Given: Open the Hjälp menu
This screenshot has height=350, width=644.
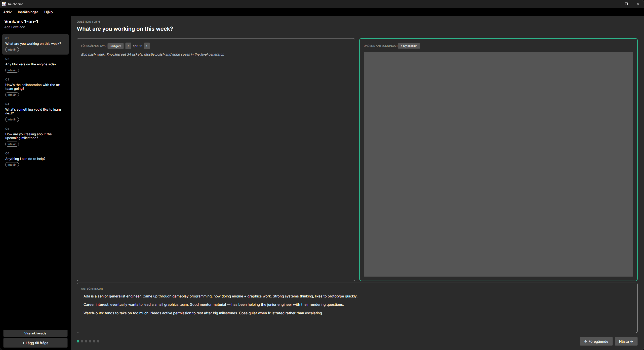Looking at the screenshot, I should [x=48, y=12].
